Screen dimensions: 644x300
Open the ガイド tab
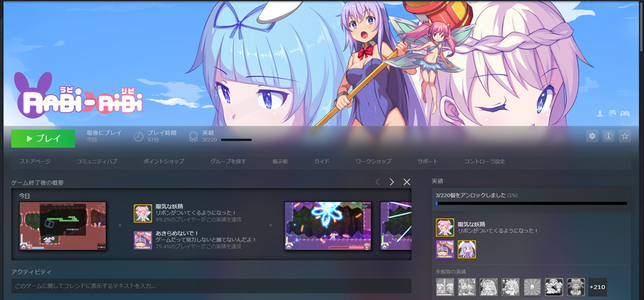pyautogui.click(x=321, y=162)
